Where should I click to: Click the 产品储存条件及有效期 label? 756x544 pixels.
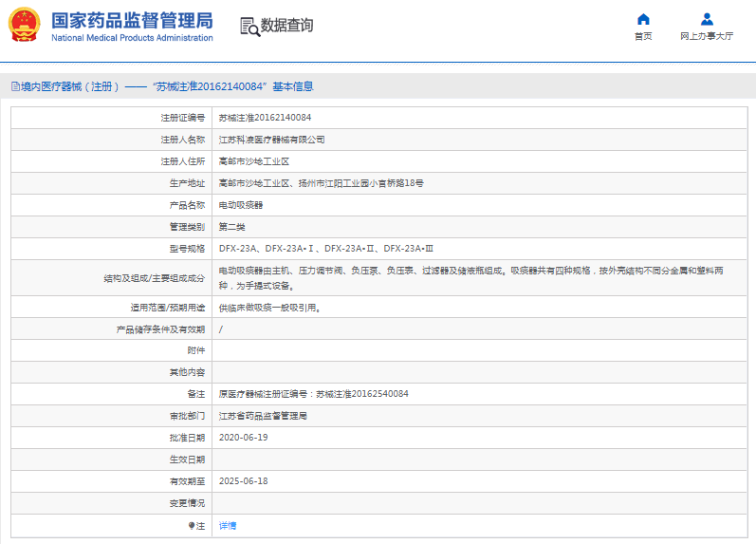(160, 329)
